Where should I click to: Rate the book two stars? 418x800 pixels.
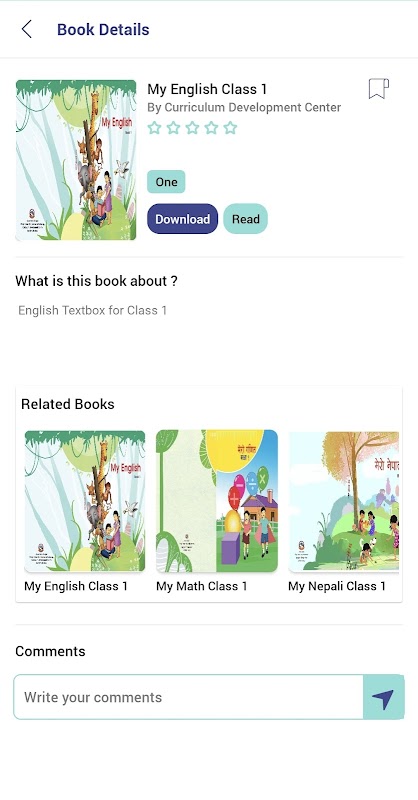click(x=174, y=128)
